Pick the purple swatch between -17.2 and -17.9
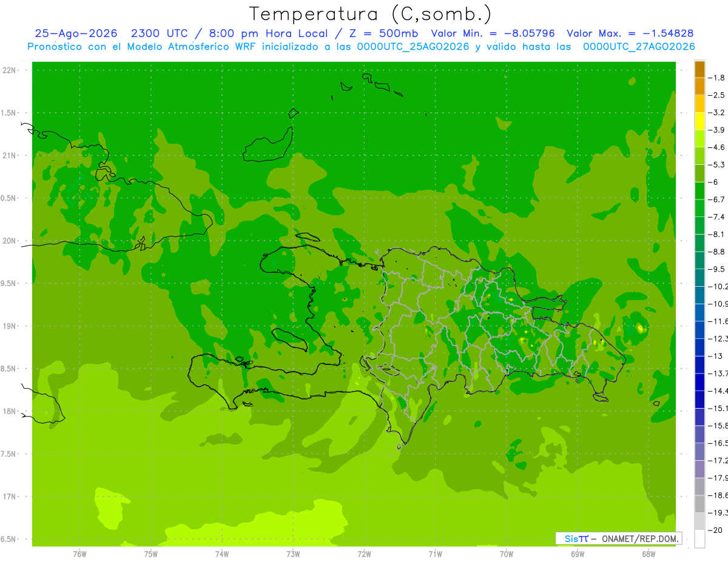This screenshot has width=728, height=562. (x=699, y=469)
